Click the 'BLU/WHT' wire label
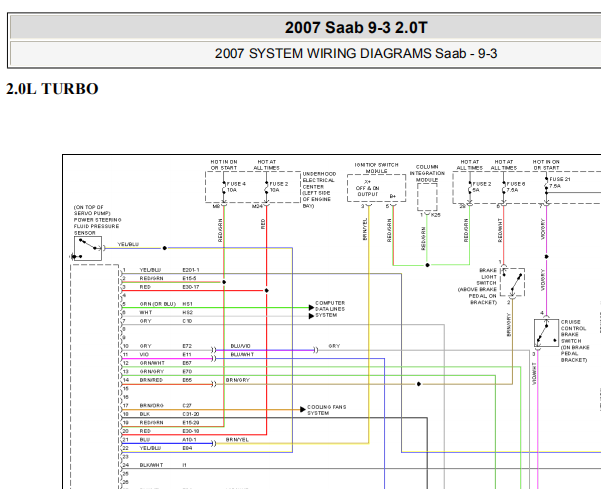 (x=242, y=354)
